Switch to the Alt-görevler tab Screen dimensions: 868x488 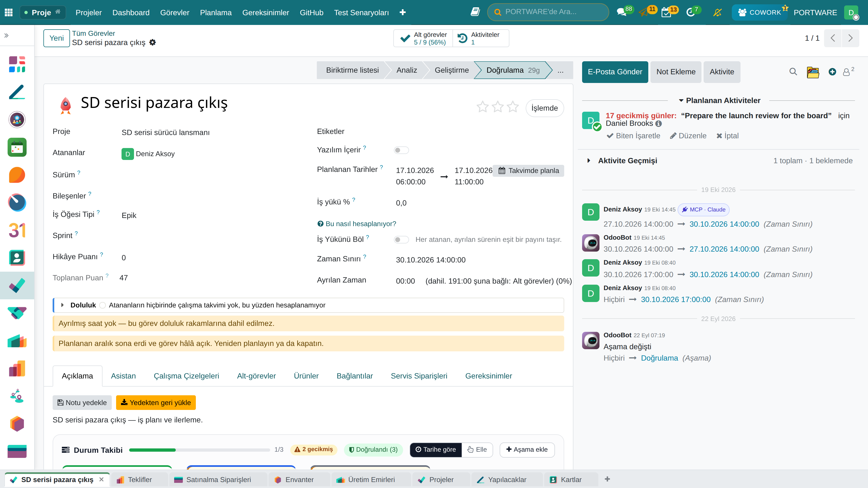pyautogui.click(x=256, y=376)
